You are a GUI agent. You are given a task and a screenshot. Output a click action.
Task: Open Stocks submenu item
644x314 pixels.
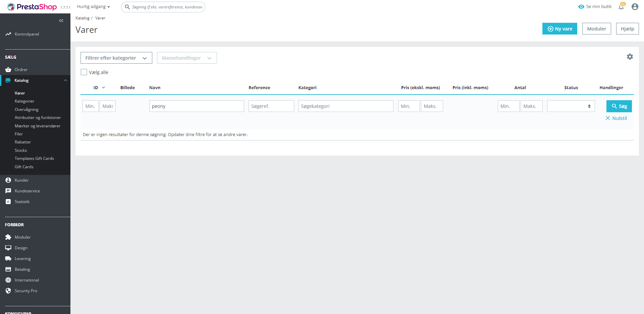(21, 150)
